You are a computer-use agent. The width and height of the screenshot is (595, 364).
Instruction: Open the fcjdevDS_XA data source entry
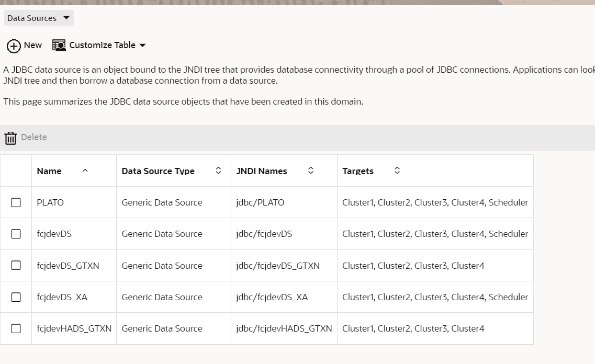click(62, 297)
